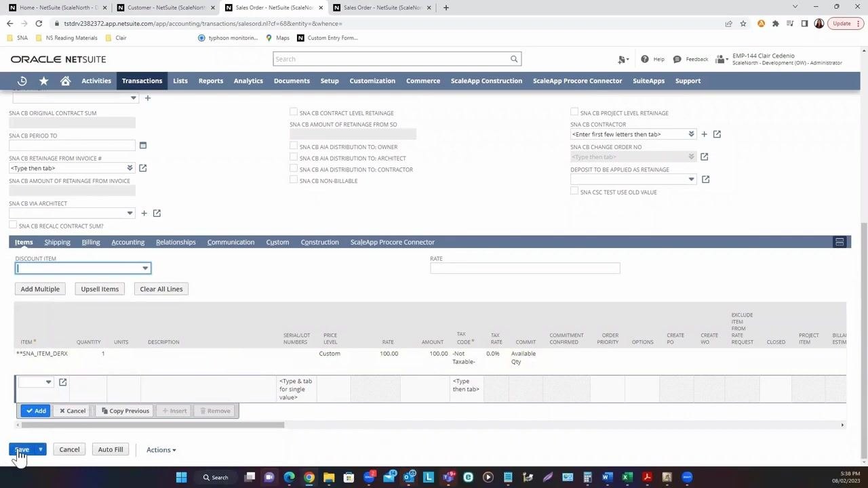The image size is (868, 488).
Task: Open the SNA CB Contractor dropdown arrow
Action: (691, 134)
